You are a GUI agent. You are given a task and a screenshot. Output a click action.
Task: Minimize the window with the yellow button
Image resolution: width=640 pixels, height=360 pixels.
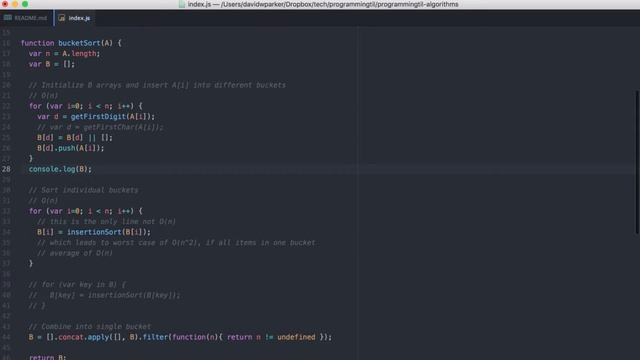[15, 4]
